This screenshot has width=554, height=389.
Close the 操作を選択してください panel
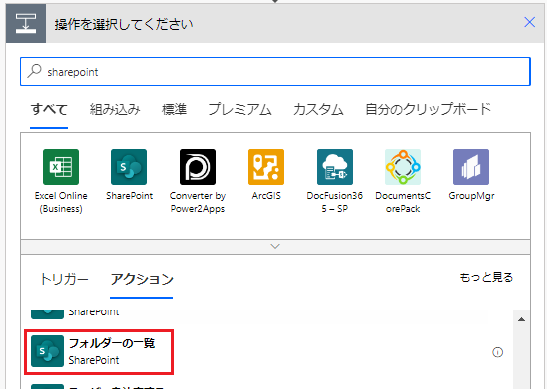(x=529, y=22)
